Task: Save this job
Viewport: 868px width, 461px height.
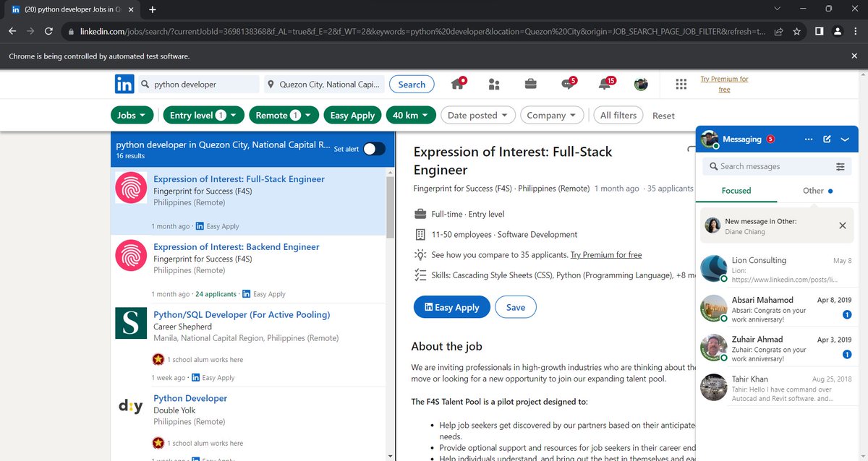Action: coord(516,307)
